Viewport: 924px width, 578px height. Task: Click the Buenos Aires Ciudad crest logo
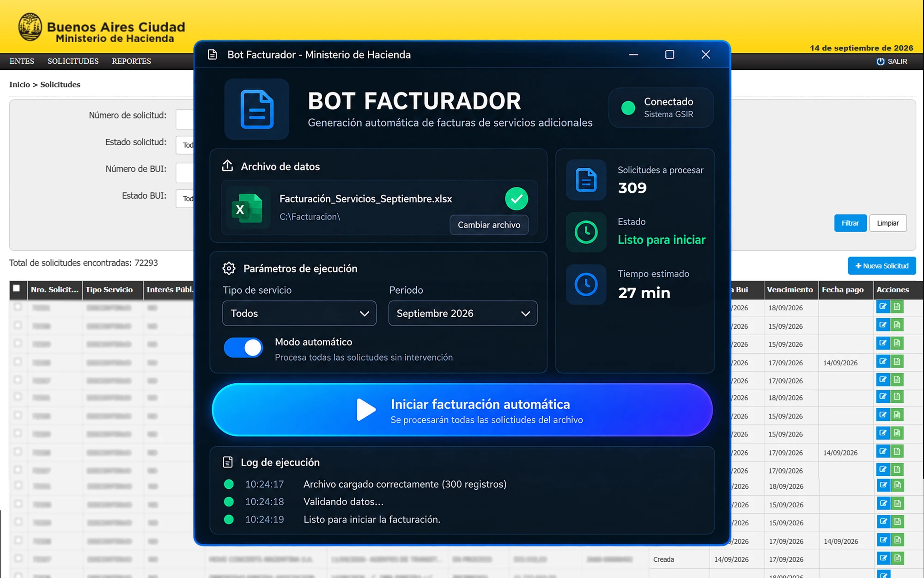coord(30,27)
